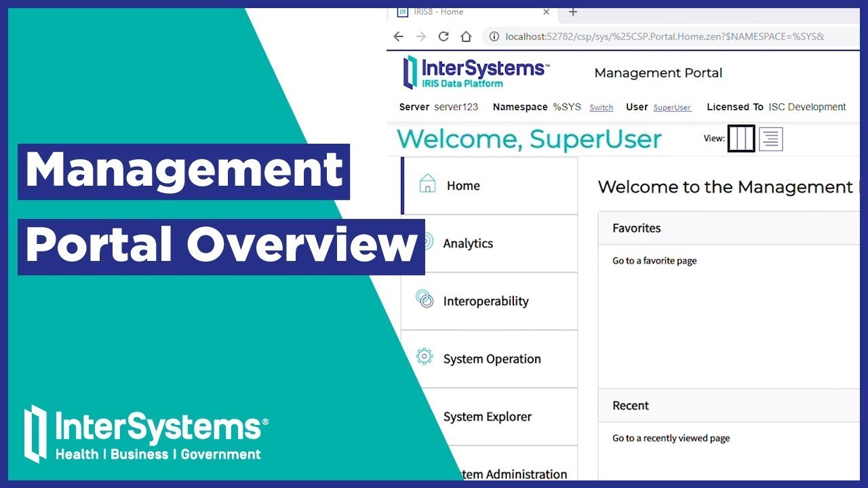Open the SuperUser user link
The width and height of the screenshot is (868, 488).
[x=672, y=108]
